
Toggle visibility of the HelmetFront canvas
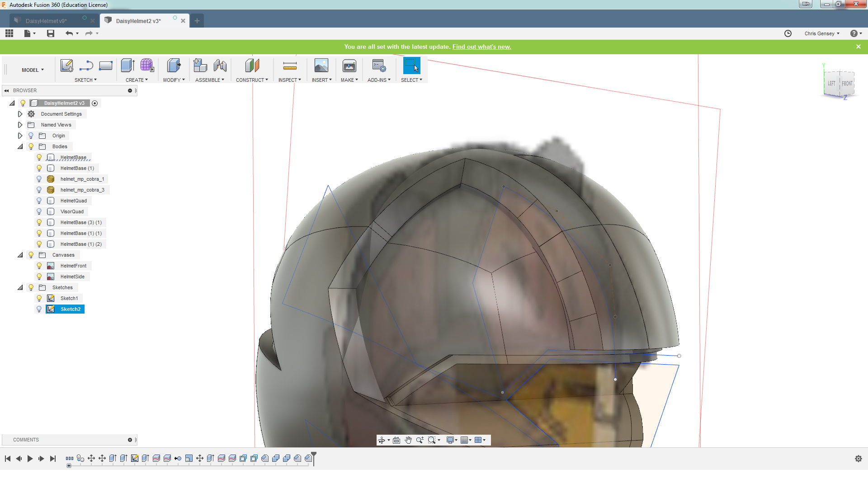pyautogui.click(x=39, y=266)
